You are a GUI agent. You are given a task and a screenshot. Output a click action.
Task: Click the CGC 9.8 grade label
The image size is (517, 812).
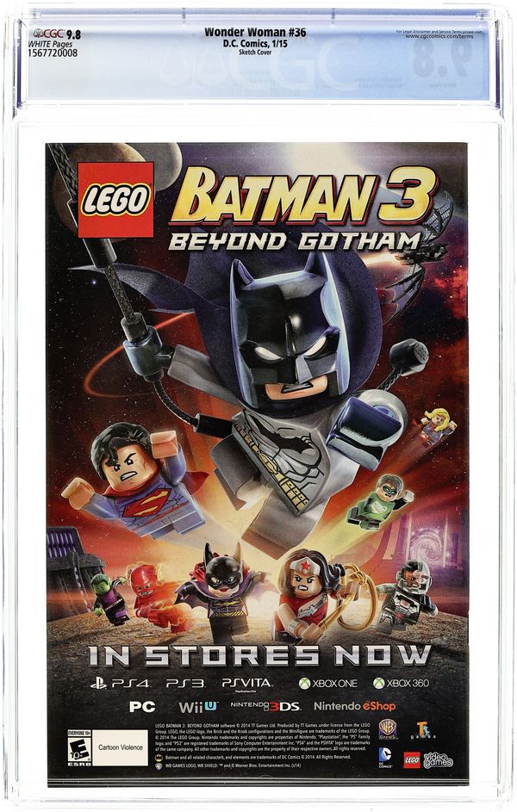(57, 34)
